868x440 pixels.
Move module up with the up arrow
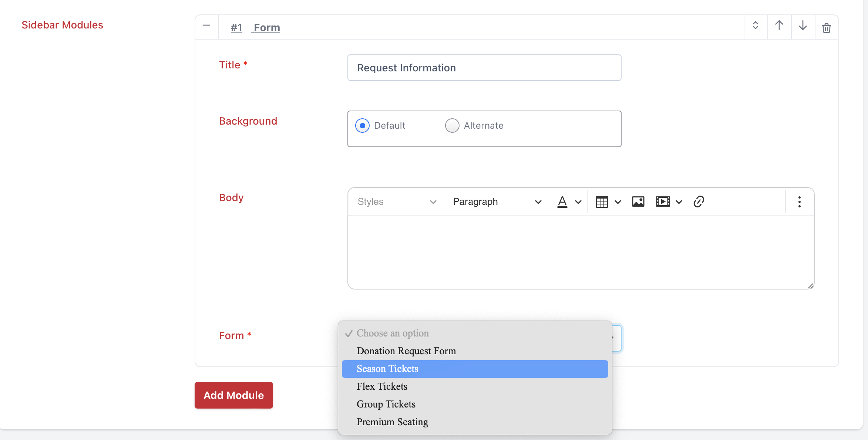tap(779, 26)
